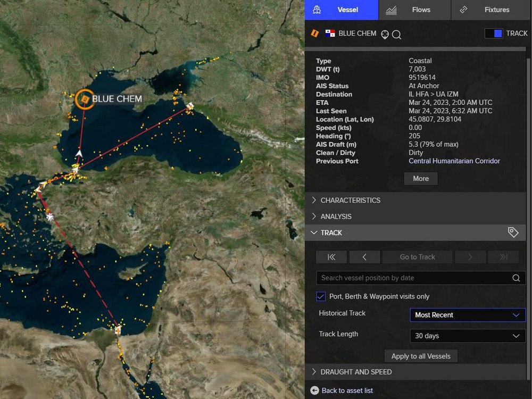Expand the DRAUGHT AND SPEED section
Screen dimensions: 532x399
(356, 372)
